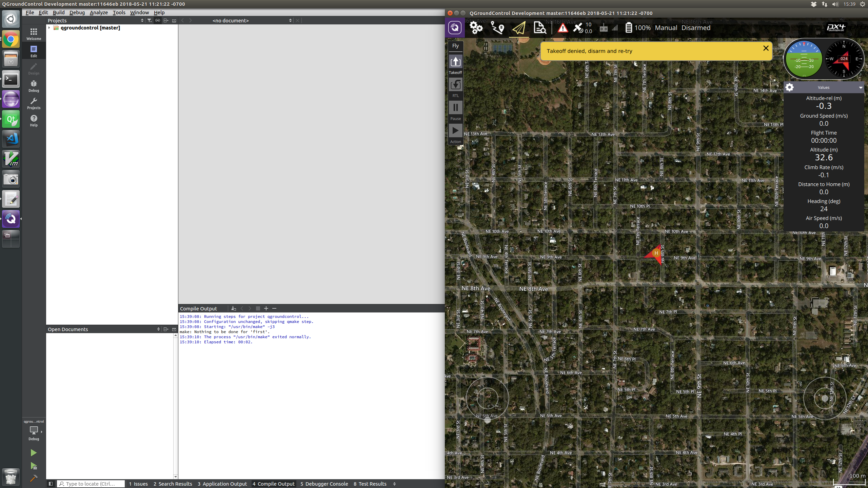Screen dimensions: 868x488
Task: Click the Disarmed status label
Action: (696, 28)
